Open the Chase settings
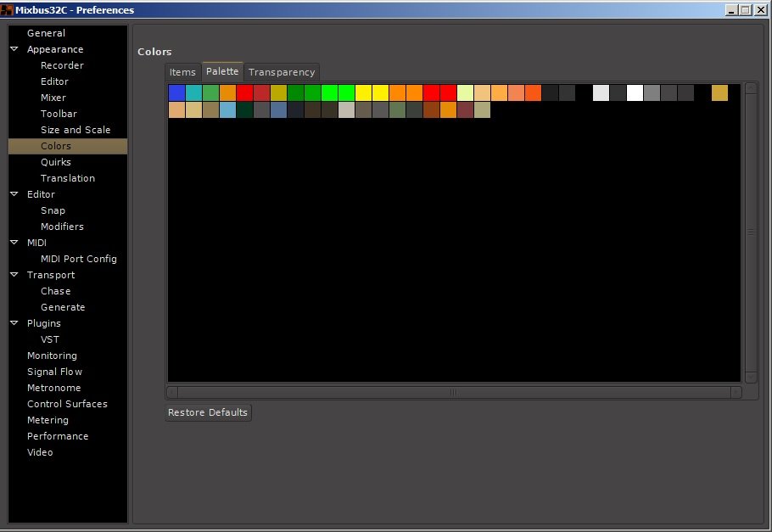Screen dimensions: 772x532 pos(56,291)
